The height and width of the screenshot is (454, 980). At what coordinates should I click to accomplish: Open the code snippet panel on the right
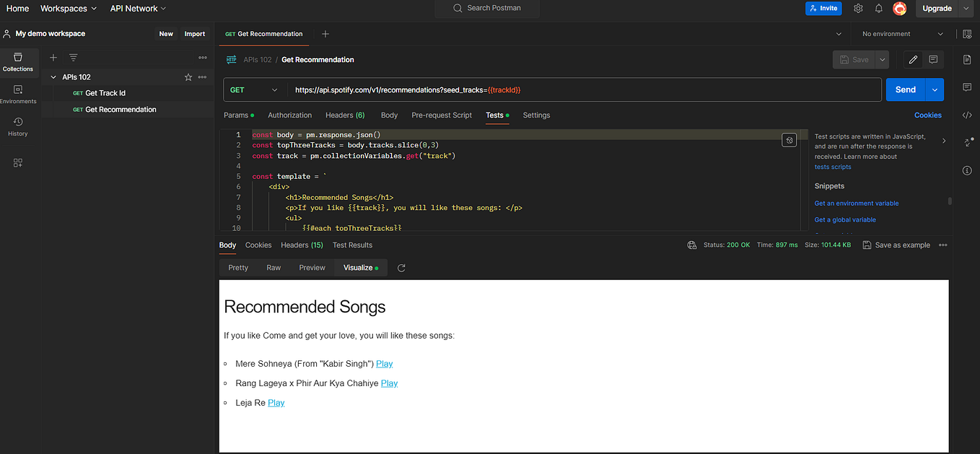pyautogui.click(x=967, y=115)
